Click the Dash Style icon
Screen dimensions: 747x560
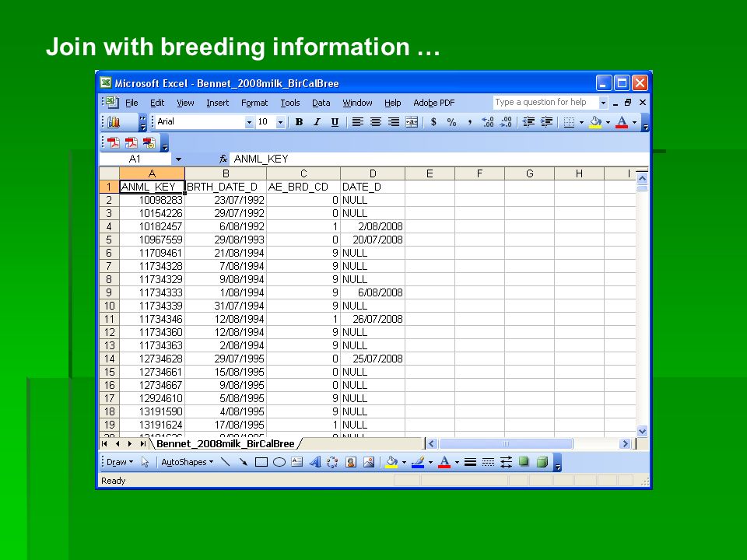click(x=489, y=462)
